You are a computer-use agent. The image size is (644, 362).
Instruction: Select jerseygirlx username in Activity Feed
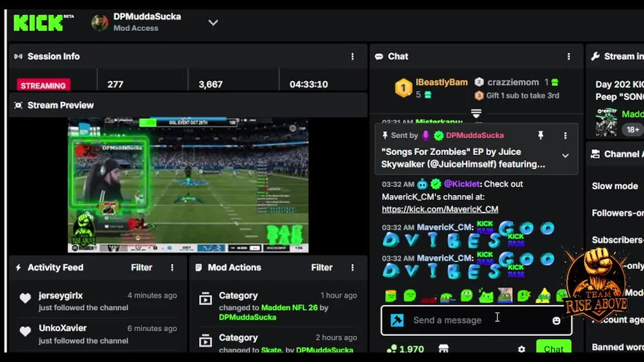tap(61, 296)
